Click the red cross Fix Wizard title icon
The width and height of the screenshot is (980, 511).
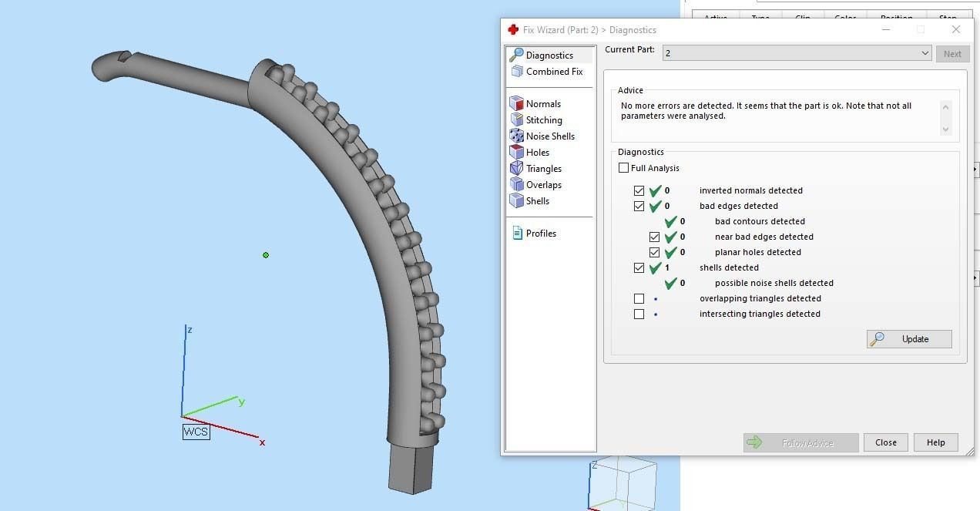coord(513,30)
